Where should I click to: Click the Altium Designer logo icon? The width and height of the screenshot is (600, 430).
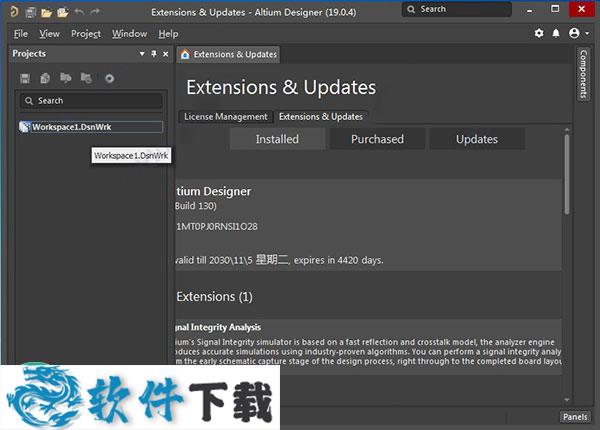tap(14, 12)
